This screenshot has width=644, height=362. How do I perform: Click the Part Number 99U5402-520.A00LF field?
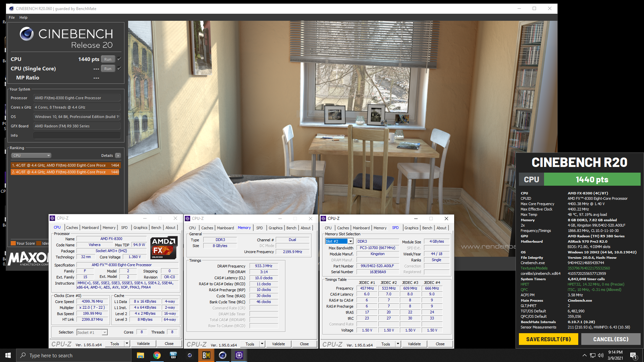coord(377,266)
